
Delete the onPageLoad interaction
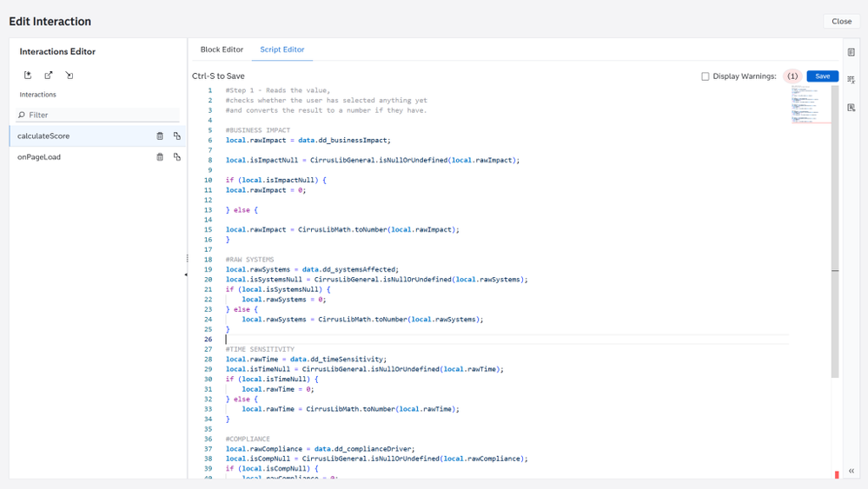click(x=160, y=157)
